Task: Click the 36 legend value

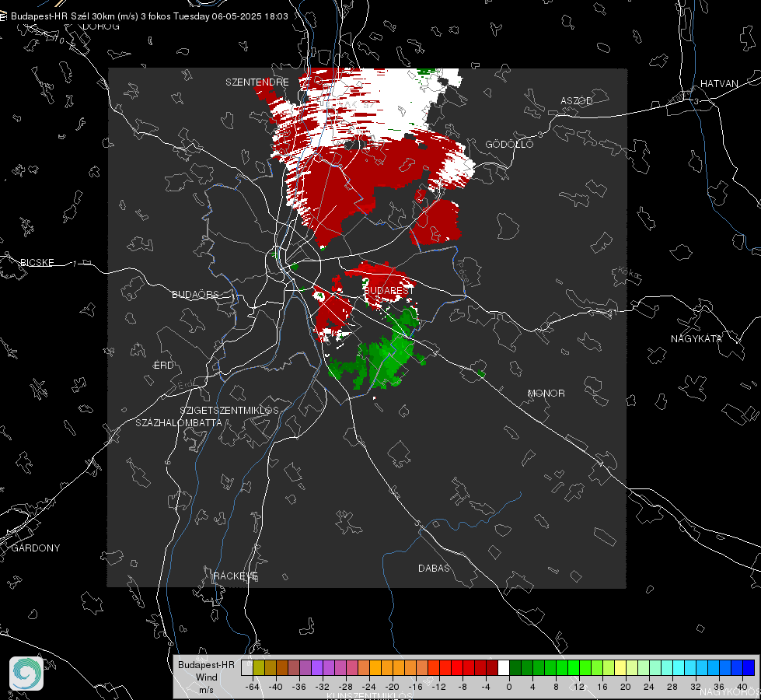Action: 719,687
